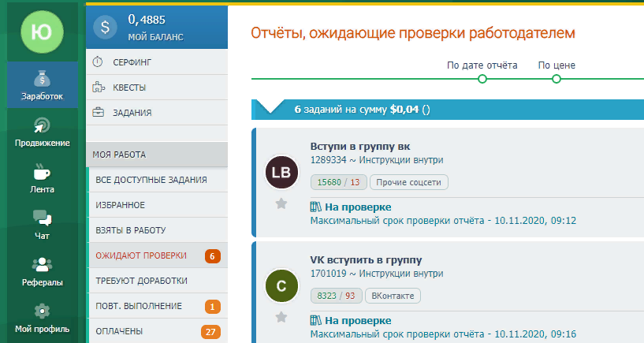Toggle favorite star under C avatar
The image size is (644, 343).
pos(281,317)
